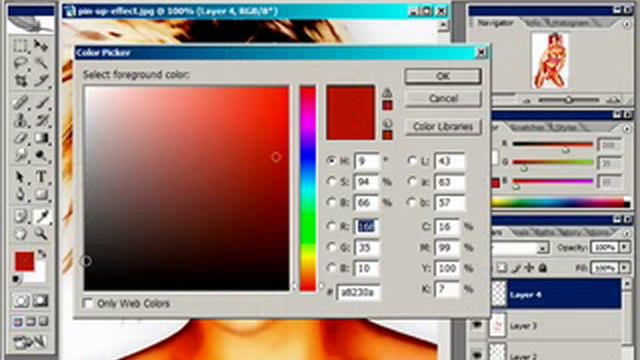Open Color Libraries from the Color Picker
This screenshot has height=360, width=640.
coord(443,127)
